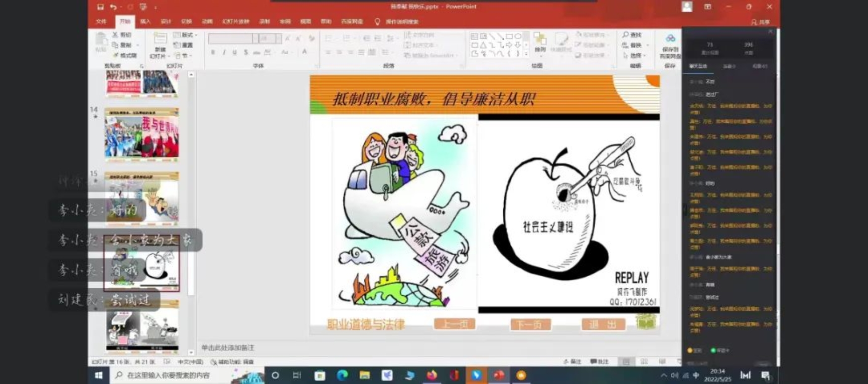
Task: Open File Explorer from the taskbar
Action: [365, 375]
